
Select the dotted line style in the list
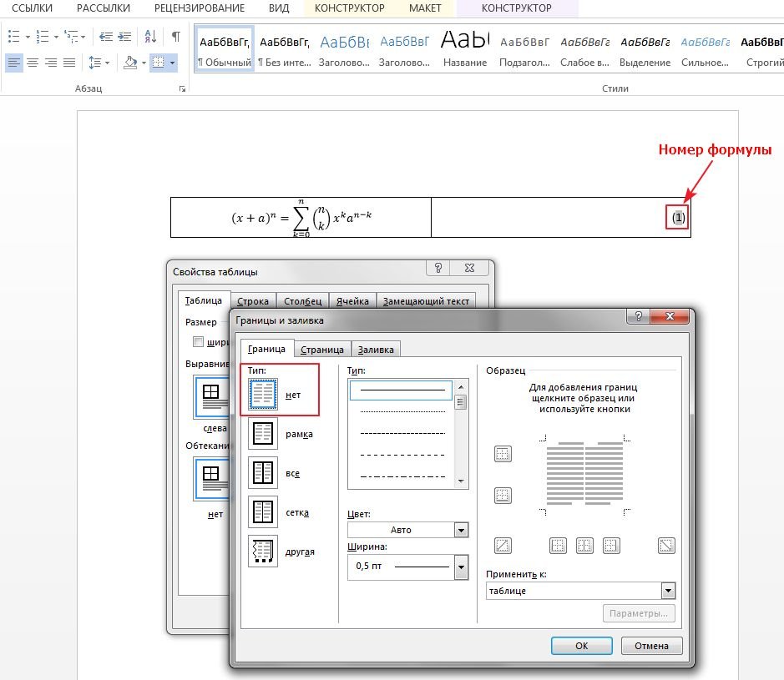[x=401, y=411]
